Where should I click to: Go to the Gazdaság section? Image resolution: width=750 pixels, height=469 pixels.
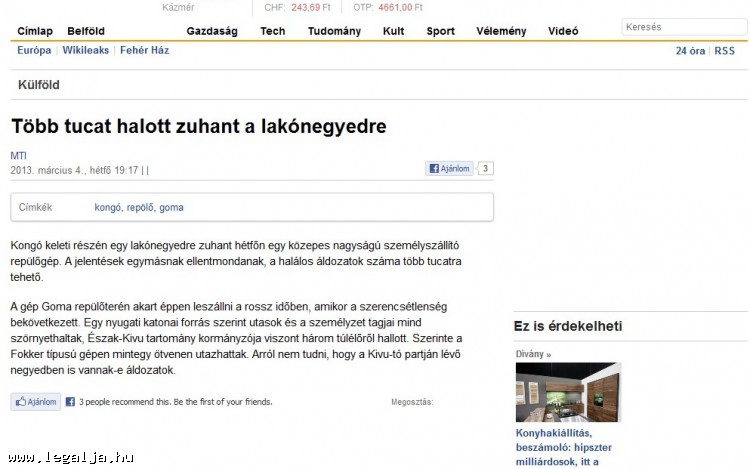pos(212,31)
